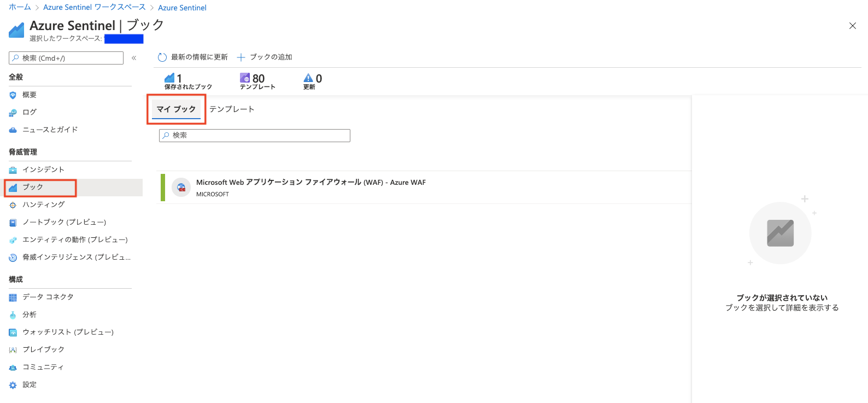Click the 0 更新 count
Image resolution: width=868 pixels, height=403 pixels.
coord(313,81)
